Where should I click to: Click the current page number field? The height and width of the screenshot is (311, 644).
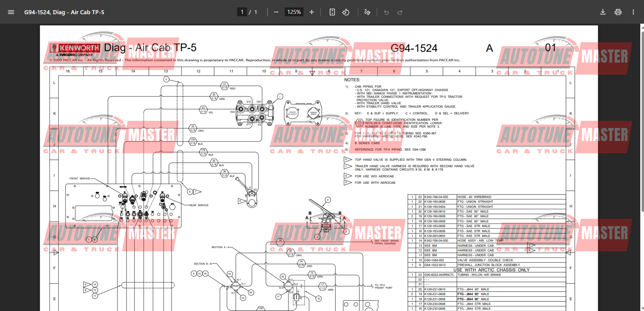tap(242, 12)
